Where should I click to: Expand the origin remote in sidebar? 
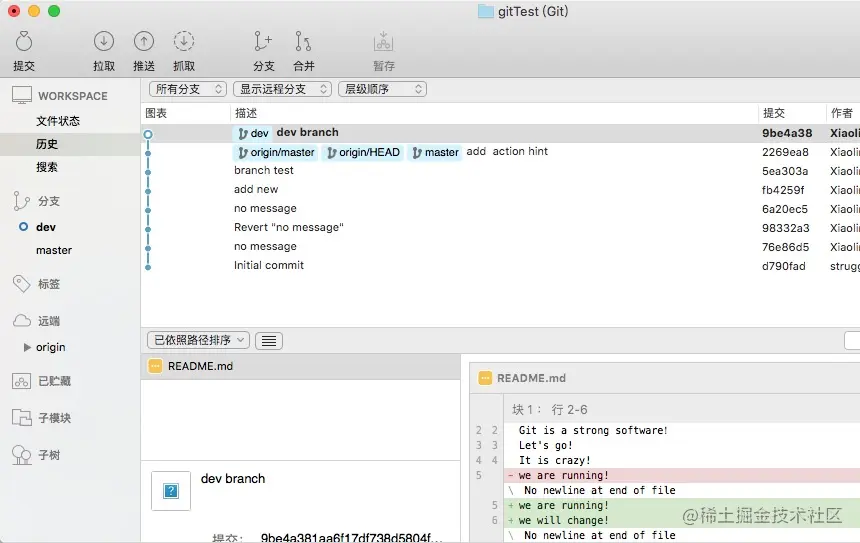27,347
